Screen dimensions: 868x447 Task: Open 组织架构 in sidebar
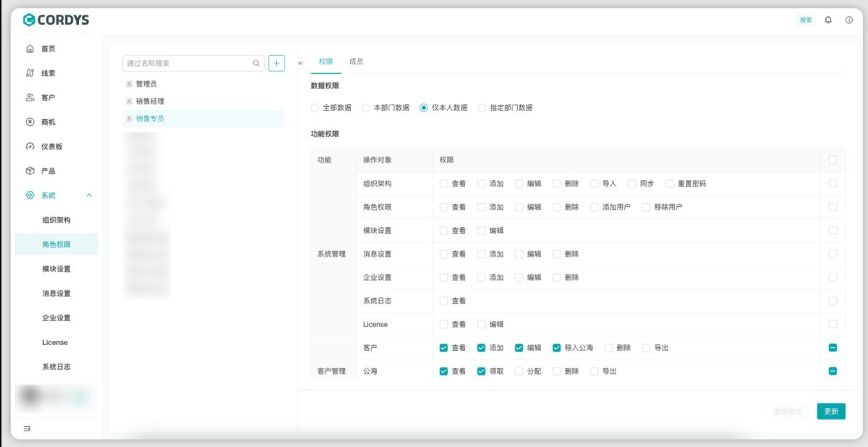click(56, 220)
